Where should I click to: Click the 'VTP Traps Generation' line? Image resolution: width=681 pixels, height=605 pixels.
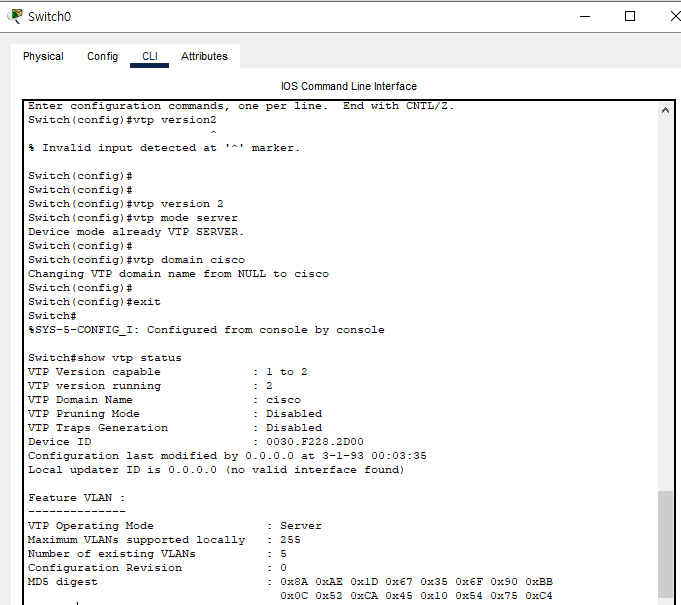[x=175, y=428]
